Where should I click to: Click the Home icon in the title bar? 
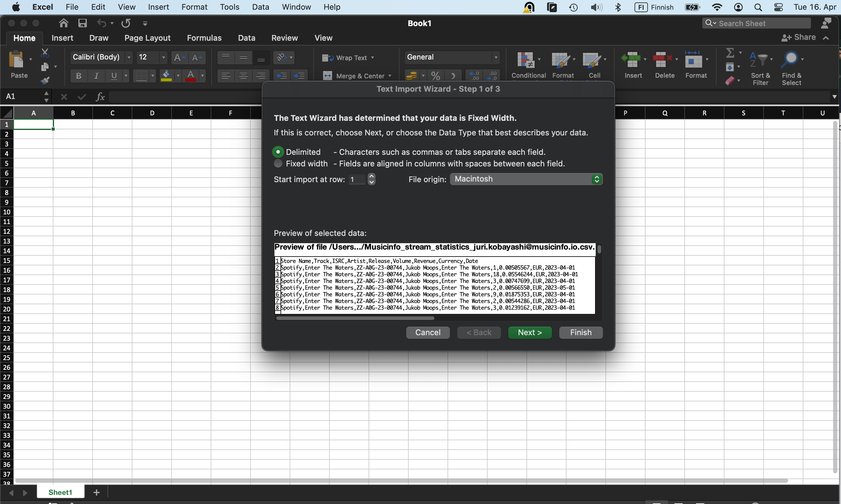(63, 23)
